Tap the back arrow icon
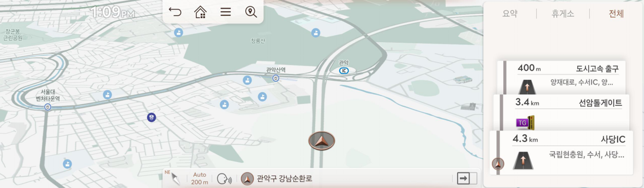644x188 pixels. (x=175, y=12)
